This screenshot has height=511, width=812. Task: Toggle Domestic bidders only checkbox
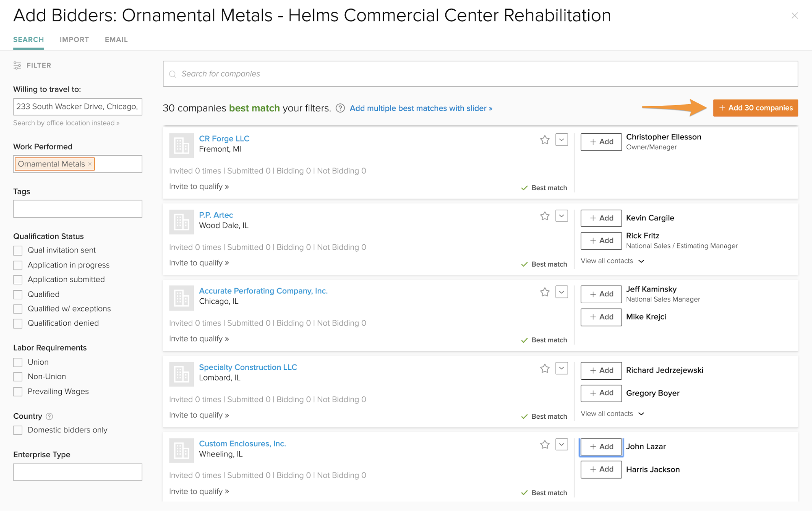[18, 430]
